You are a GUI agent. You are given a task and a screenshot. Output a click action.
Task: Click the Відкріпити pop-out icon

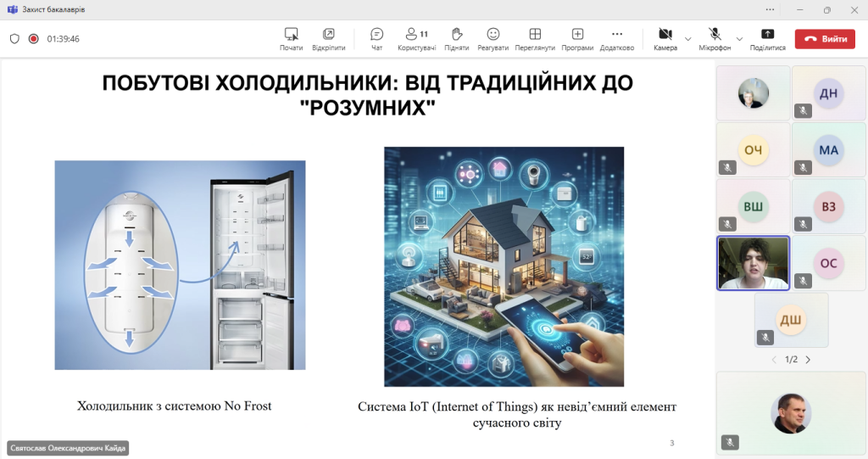pos(328,35)
